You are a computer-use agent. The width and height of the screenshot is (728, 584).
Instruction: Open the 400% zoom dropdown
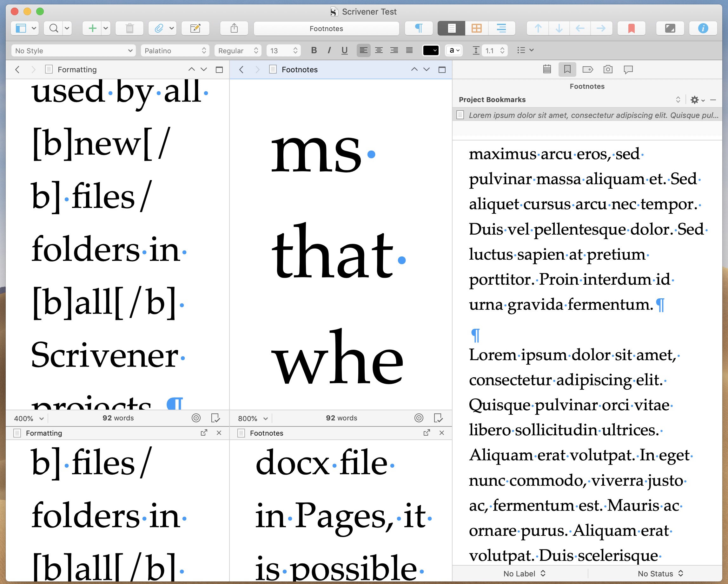tap(29, 419)
